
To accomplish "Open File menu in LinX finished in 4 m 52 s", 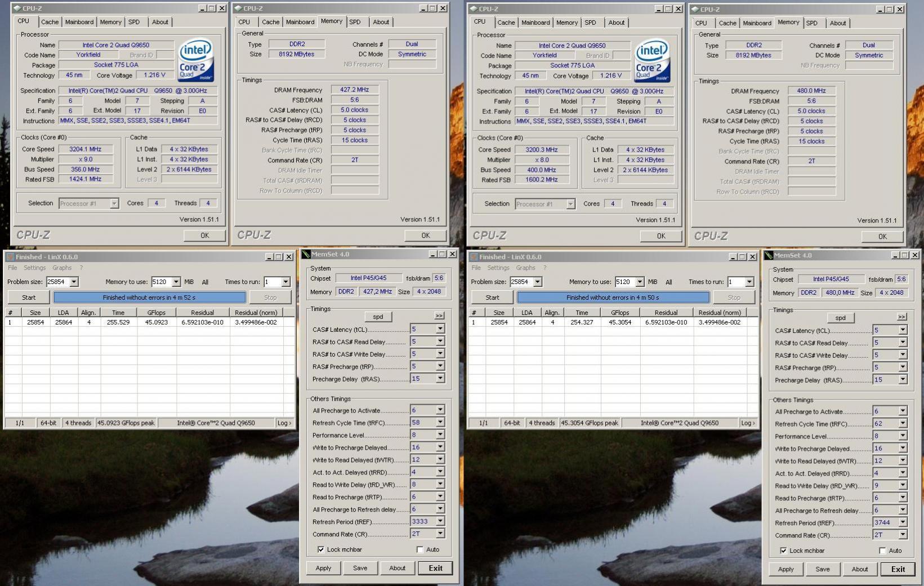I will [12, 268].
